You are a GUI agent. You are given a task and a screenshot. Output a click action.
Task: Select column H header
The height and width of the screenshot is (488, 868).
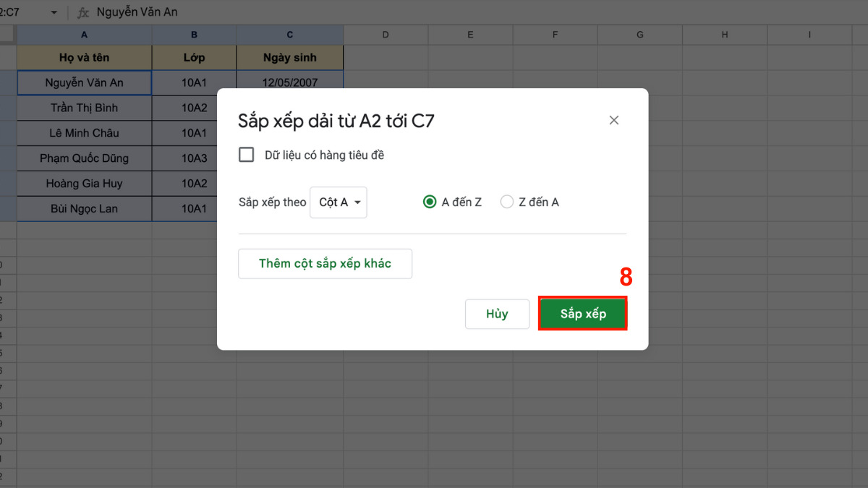(725, 35)
